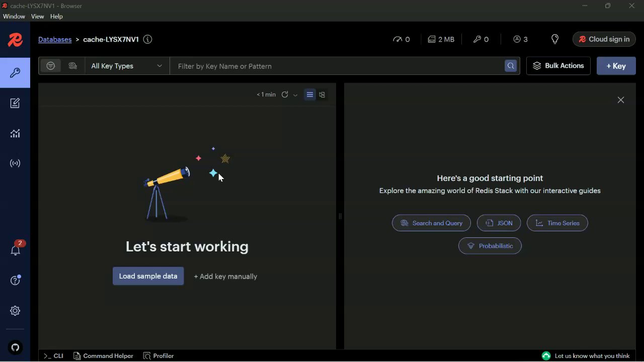Open the settings gear icon
The height and width of the screenshot is (362, 644).
(15, 311)
